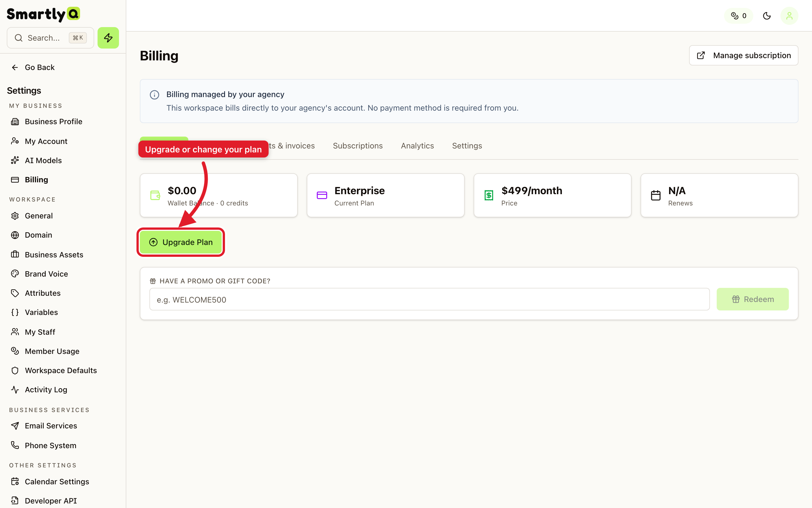This screenshot has height=508, width=812.
Task: Click the lightning bolt quick action button
Action: [108, 38]
